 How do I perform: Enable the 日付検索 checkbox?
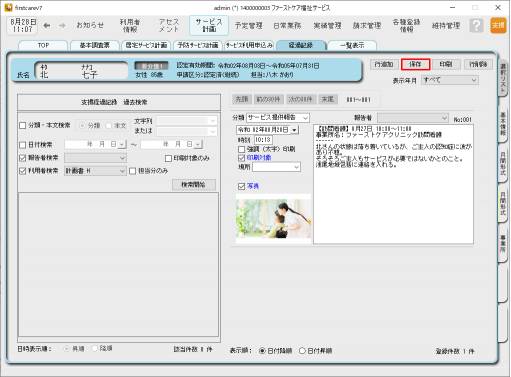point(23,145)
